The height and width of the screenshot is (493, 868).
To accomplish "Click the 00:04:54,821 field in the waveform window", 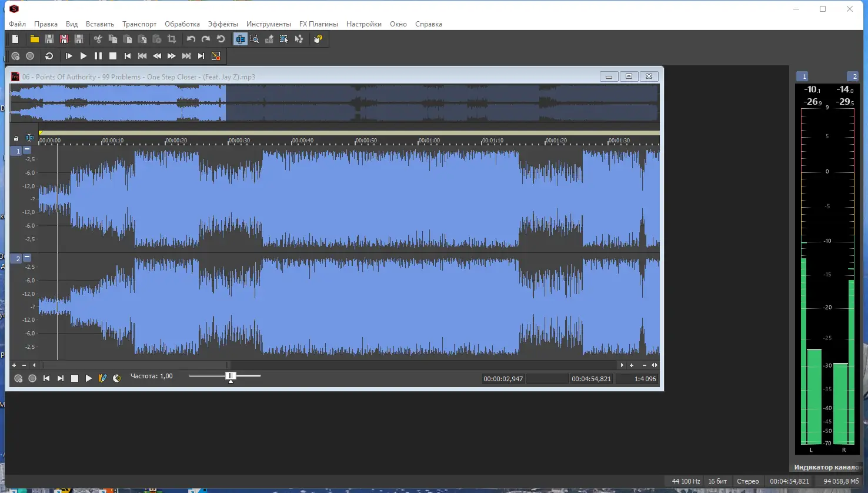I will (591, 379).
